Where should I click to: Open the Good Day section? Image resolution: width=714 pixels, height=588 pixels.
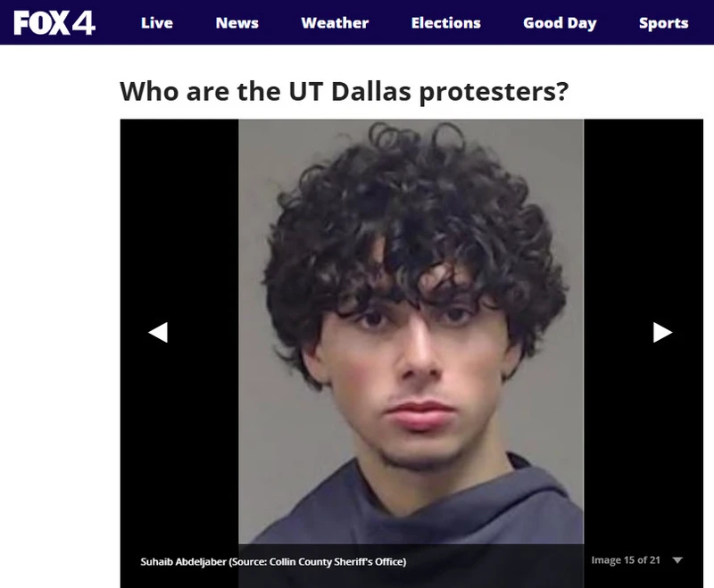560,23
